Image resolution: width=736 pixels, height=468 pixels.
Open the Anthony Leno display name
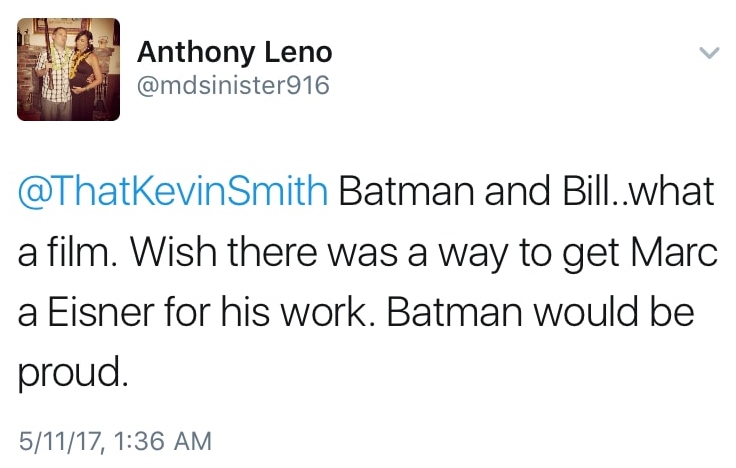[234, 52]
